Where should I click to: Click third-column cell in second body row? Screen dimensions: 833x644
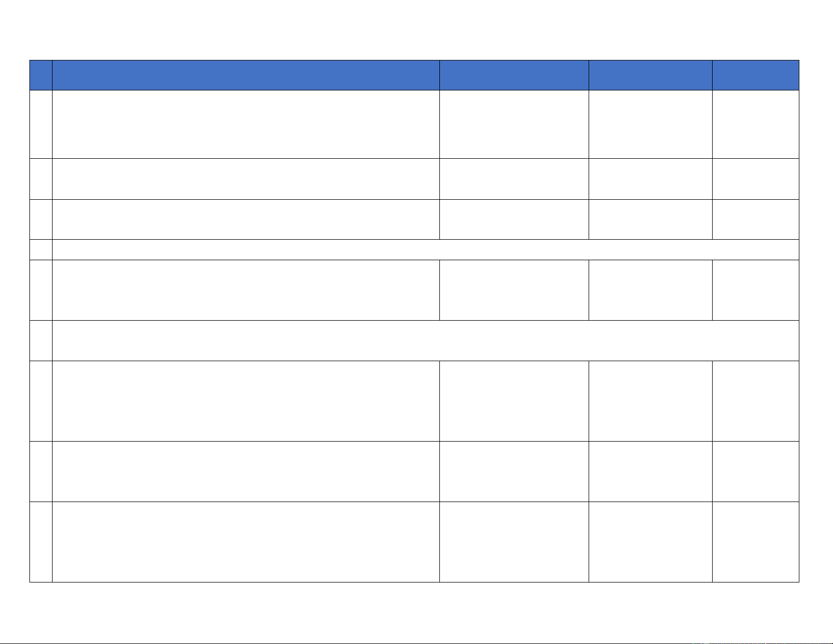[514, 179]
